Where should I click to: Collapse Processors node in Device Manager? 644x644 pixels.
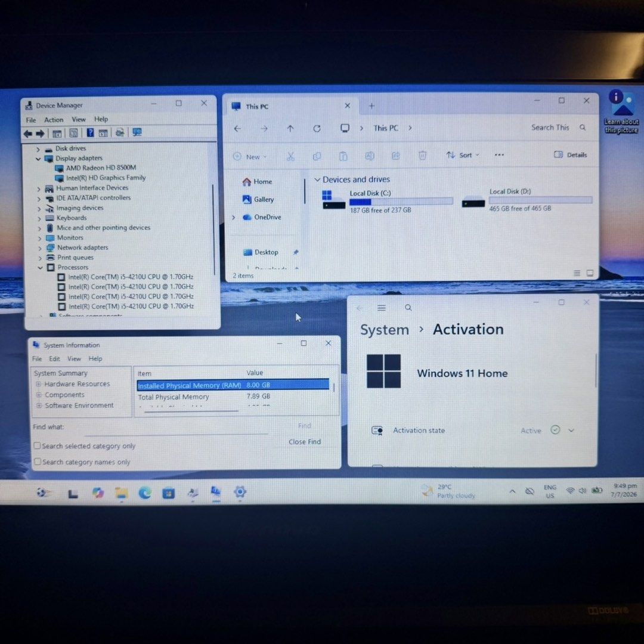(41, 268)
